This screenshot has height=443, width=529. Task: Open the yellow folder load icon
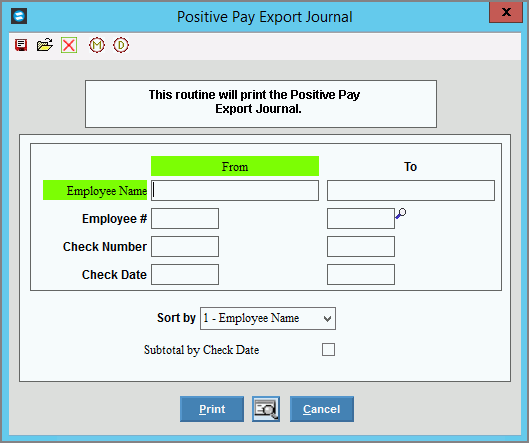point(45,45)
